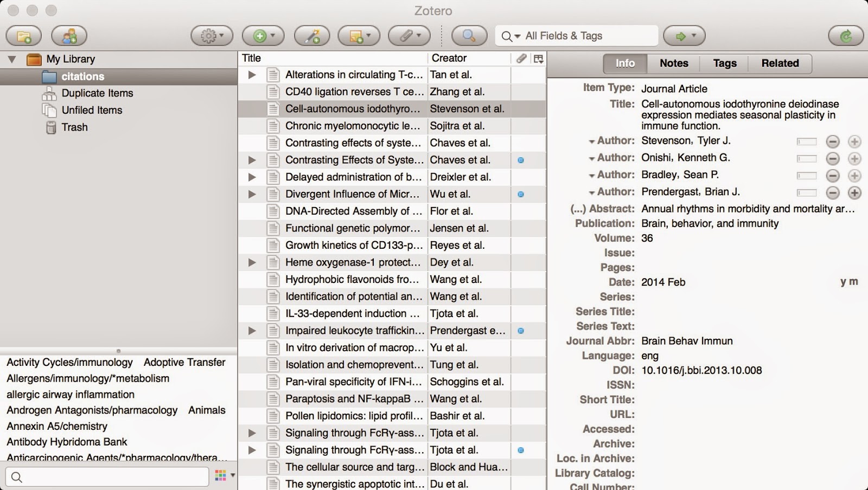Click the document icon of the DNA-Directed Assembly row
Viewport: 868px width, 490px height.
tap(273, 211)
